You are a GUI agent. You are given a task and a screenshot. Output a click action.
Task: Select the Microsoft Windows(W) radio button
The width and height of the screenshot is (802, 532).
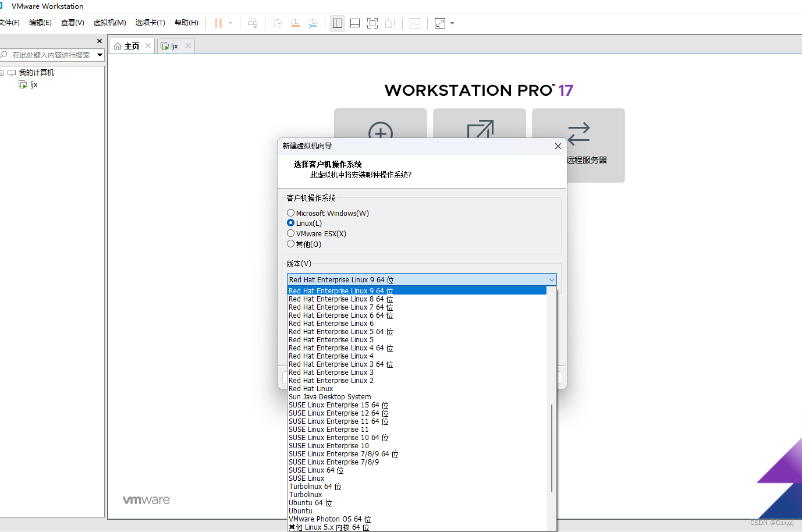click(290, 213)
